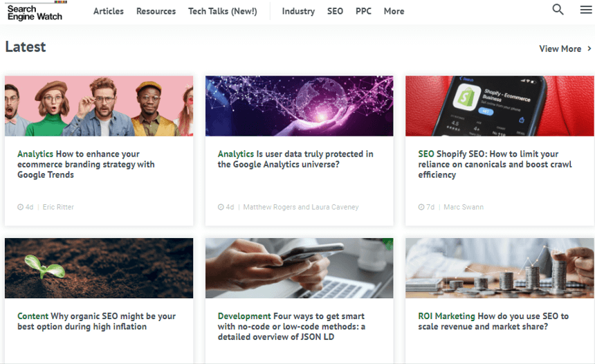Open Tech Talks (New!) menu item
This screenshot has height=364, width=595.
(222, 11)
